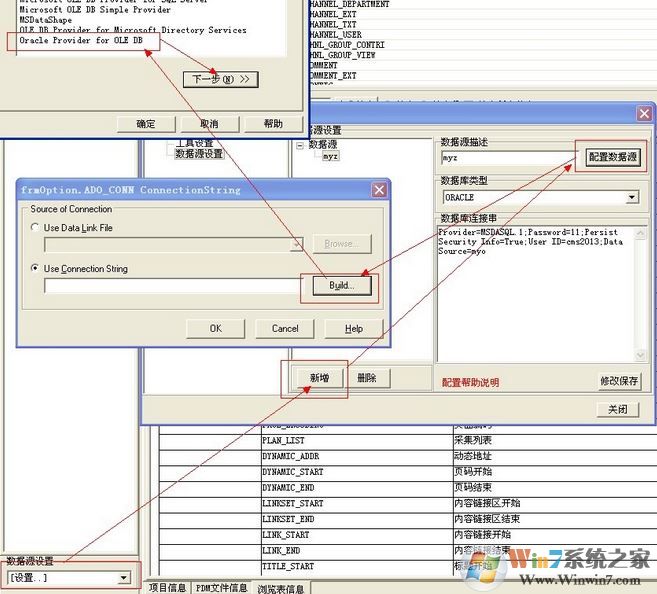Select HANNEL_USER in the table list
This screenshot has width=657, height=594.
(x=336, y=35)
